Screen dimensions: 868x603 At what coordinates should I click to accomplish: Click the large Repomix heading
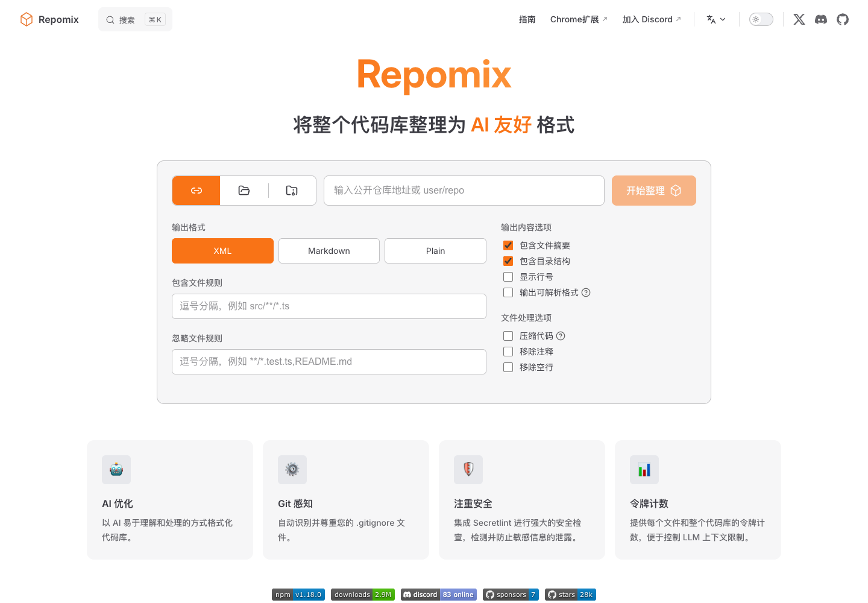pyautogui.click(x=434, y=75)
